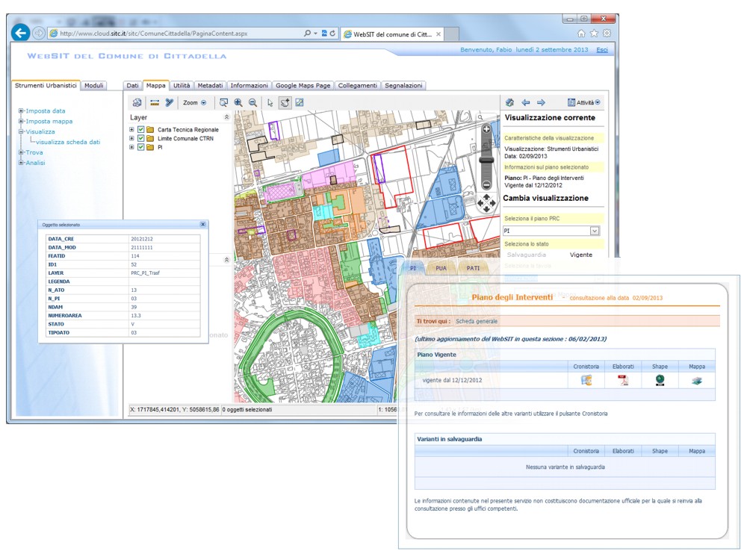Click the clear/edit tool icon beside the ruler
Viewport: 747px width, 560px height.
click(169, 102)
